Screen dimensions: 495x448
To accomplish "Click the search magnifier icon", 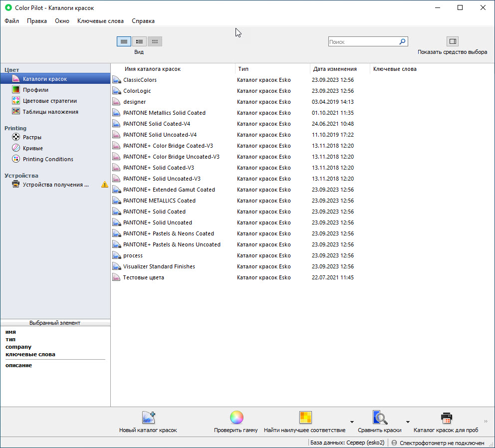I will tap(402, 41).
